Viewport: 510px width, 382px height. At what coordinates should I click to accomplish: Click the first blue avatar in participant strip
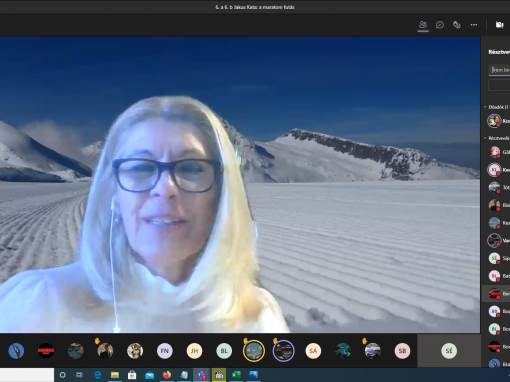[x=16, y=351]
